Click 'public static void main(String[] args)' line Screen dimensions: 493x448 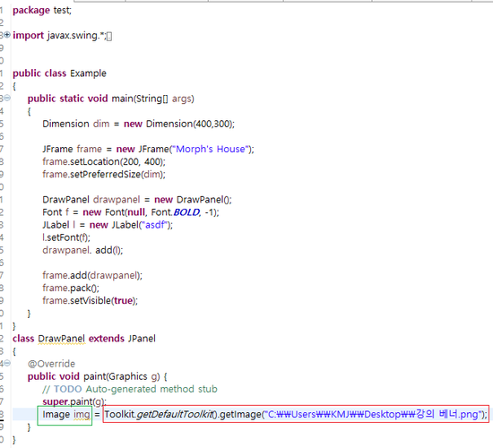click(110, 99)
